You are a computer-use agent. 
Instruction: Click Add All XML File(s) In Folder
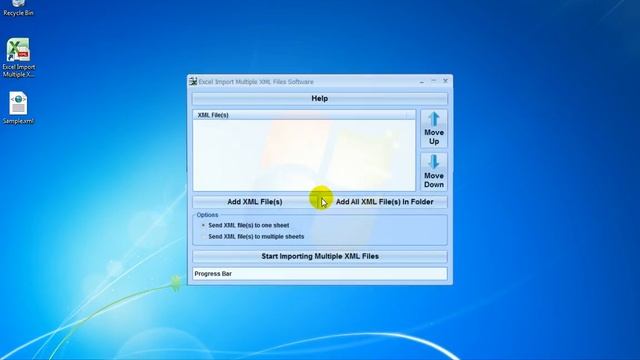(x=384, y=202)
